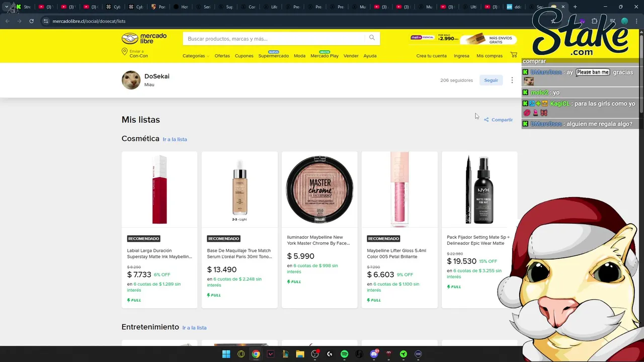Open the L'Oréal True Match serum image
This screenshot has height=362, width=644.
239,189
